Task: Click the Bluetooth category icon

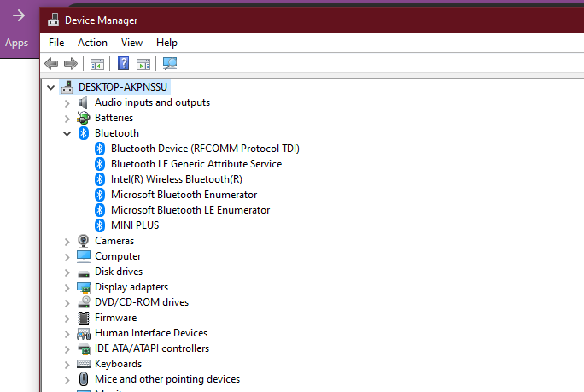Action: tap(84, 133)
